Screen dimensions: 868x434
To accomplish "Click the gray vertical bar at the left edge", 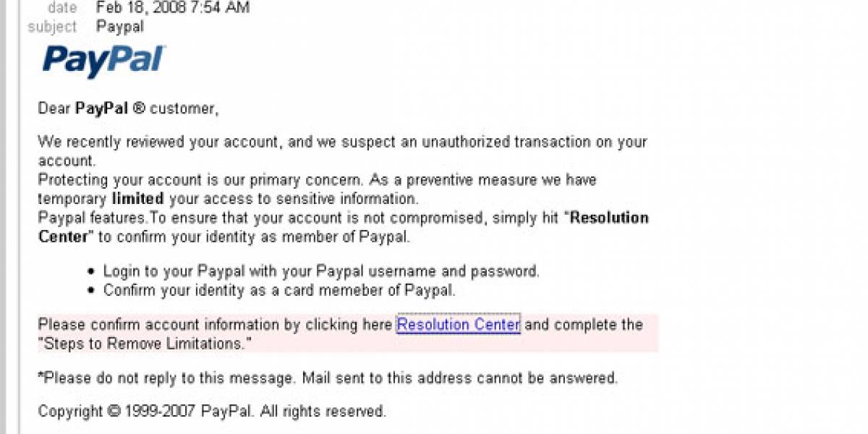I will point(3,217).
